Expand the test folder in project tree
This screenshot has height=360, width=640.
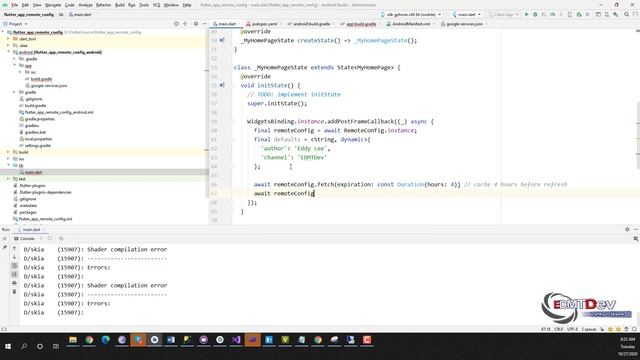point(9,179)
